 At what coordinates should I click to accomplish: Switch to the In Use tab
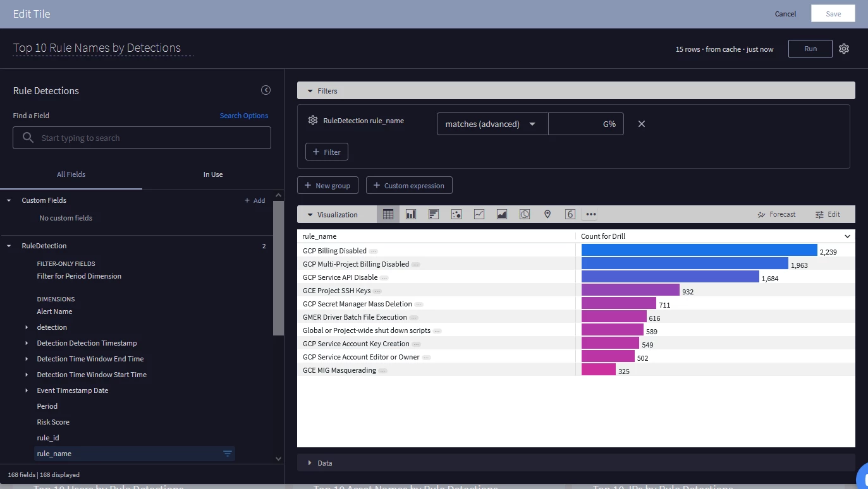coord(213,174)
